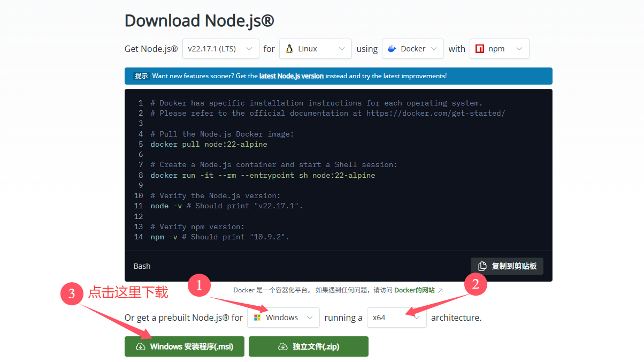Click the 'Get Node.js®' label
The height and width of the screenshot is (362, 644).
pos(151,49)
